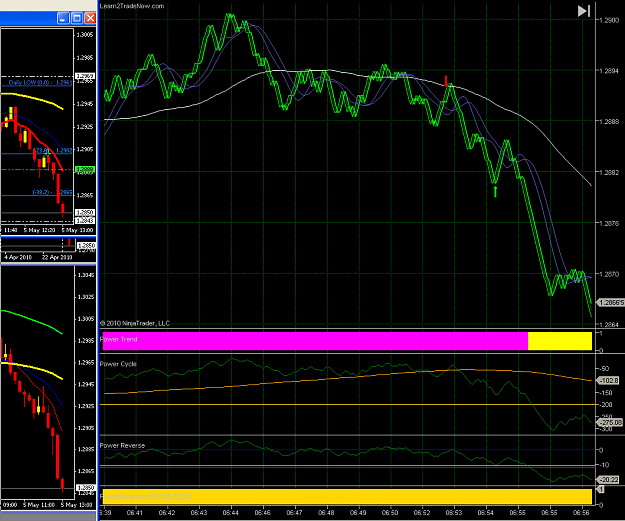625x521 pixels.
Task: Maximize the left chart window
Action: [x=77, y=18]
